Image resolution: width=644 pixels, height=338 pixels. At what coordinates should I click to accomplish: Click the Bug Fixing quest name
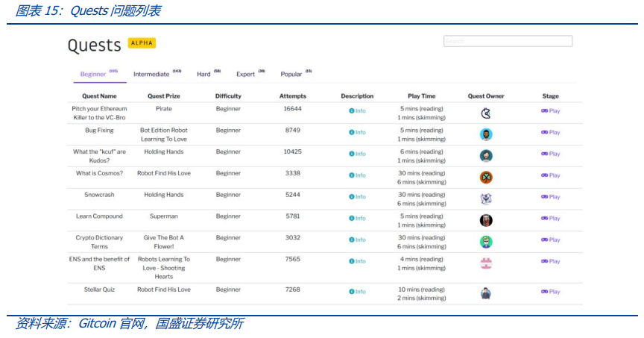click(99, 130)
